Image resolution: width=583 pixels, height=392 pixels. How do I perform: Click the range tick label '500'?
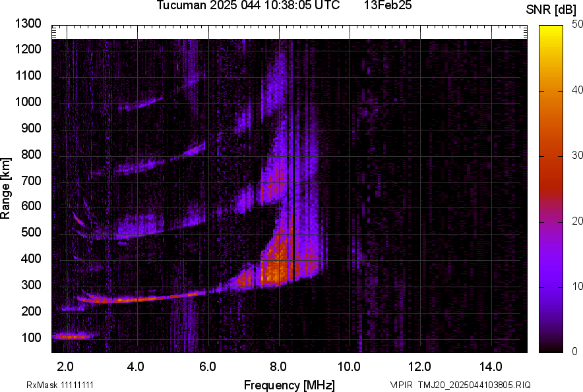pyautogui.click(x=31, y=232)
